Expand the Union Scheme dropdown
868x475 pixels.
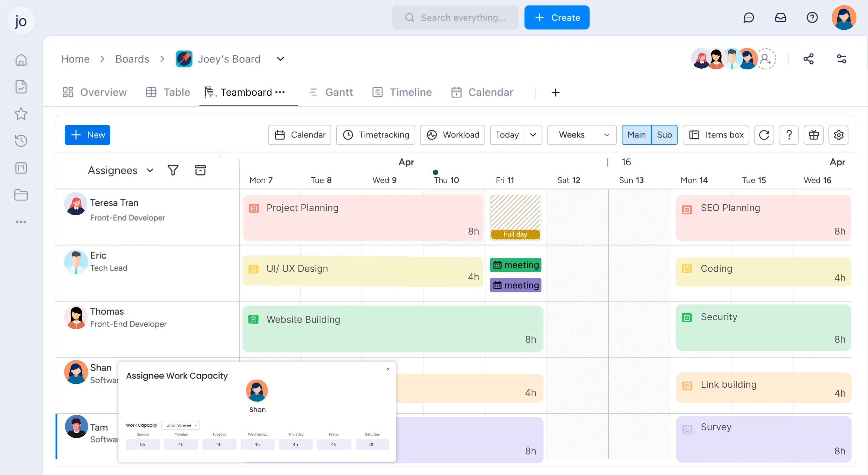(181, 425)
